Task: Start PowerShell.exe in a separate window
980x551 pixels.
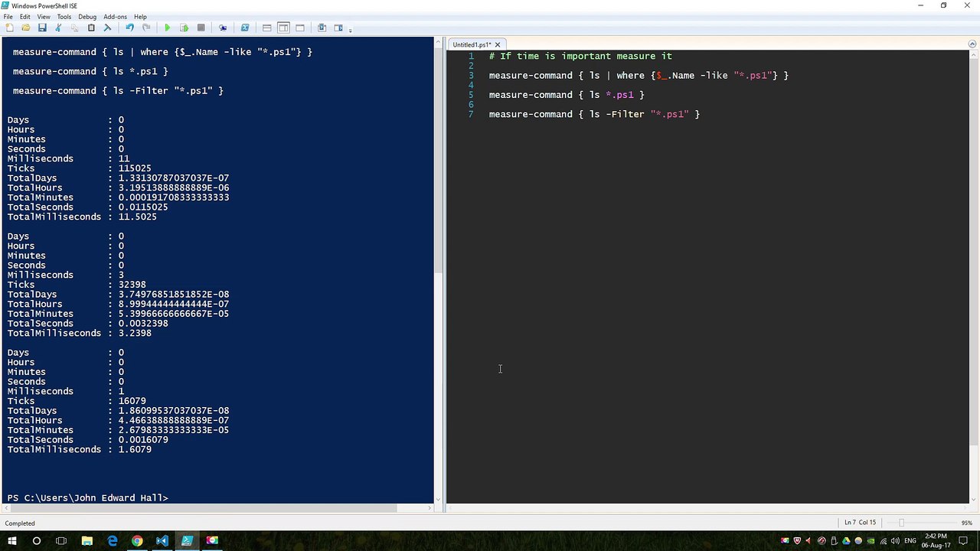Action: (x=245, y=28)
